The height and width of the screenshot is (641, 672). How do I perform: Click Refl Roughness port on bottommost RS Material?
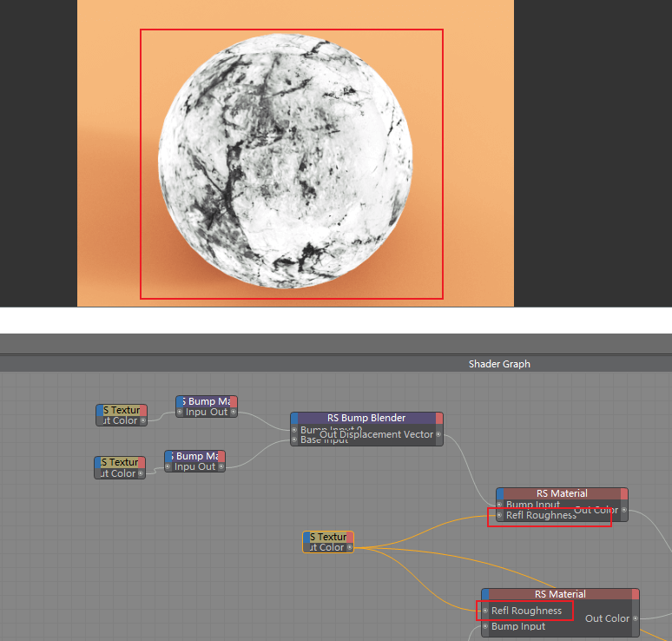pos(485,611)
